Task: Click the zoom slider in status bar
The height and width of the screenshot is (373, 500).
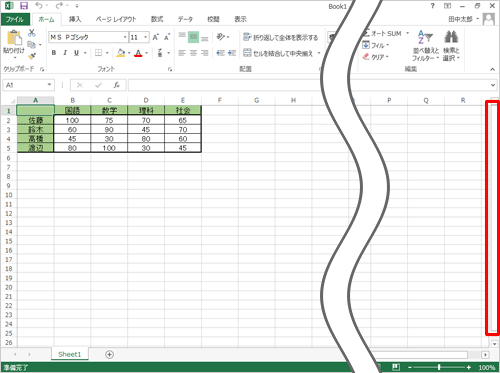Action: (x=439, y=367)
